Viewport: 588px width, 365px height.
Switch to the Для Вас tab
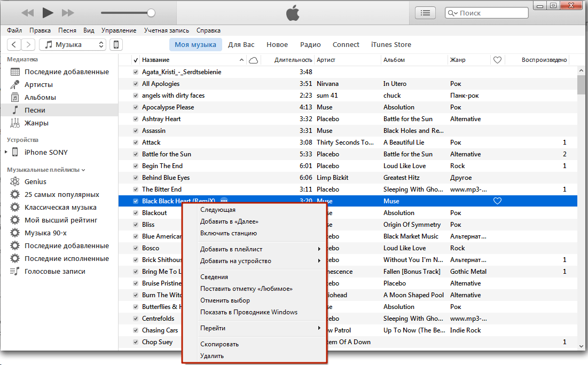tap(241, 45)
